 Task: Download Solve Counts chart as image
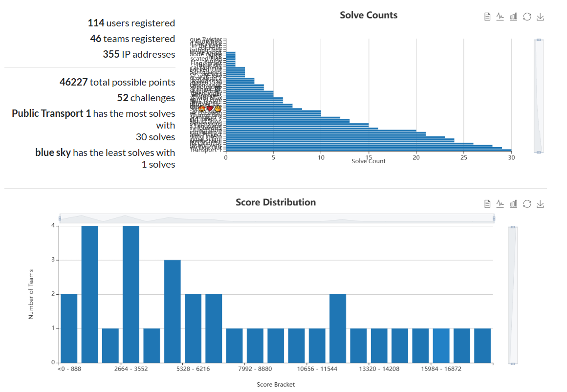(540, 17)
